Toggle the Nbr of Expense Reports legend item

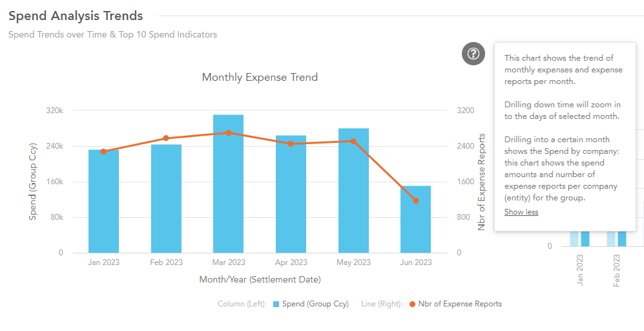click(459, 304)
